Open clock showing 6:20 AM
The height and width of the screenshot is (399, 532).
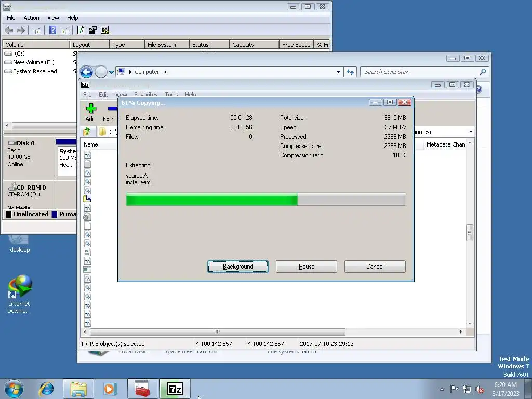(506, 389)
